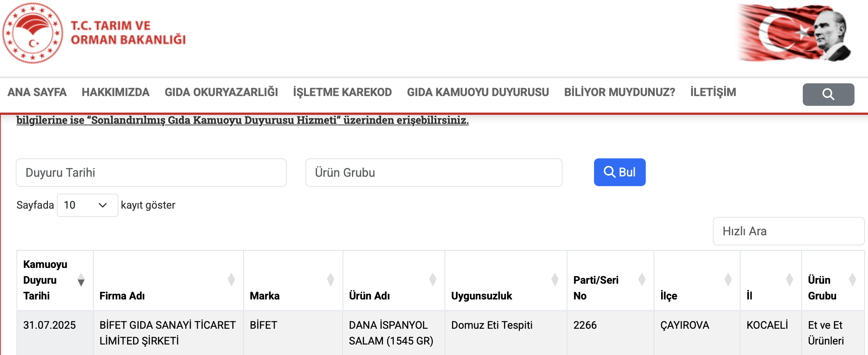Open BİLİYOR MUYDUNUZ? menu item
Image resolution: width=868 pixels, height=355 pixels.
[620, 92]
